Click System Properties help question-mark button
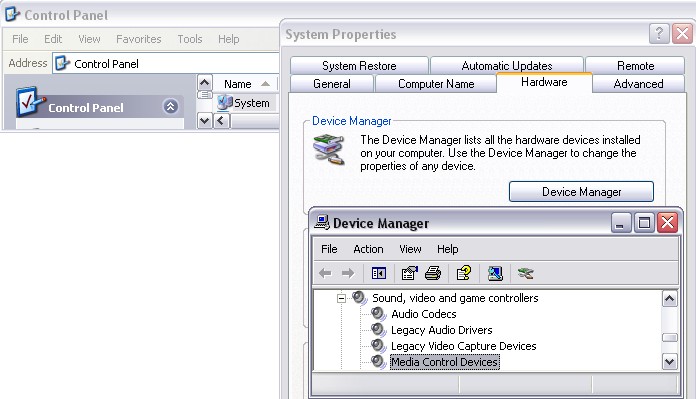This screenshot has width=696, height=399. pos(659,33)
